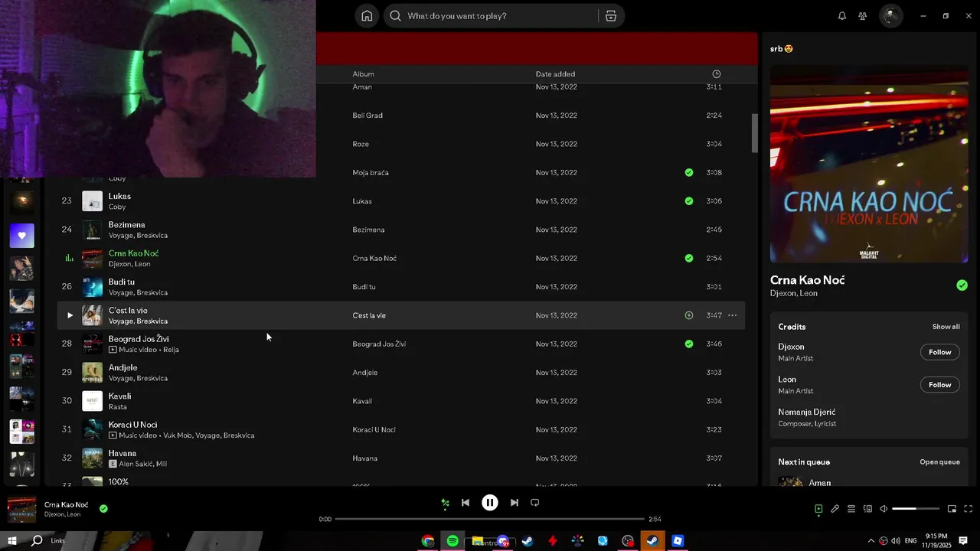Sort by the Album column header
Image resolution: width=980 pixels, height=551 pixels.
coord(363,74)
